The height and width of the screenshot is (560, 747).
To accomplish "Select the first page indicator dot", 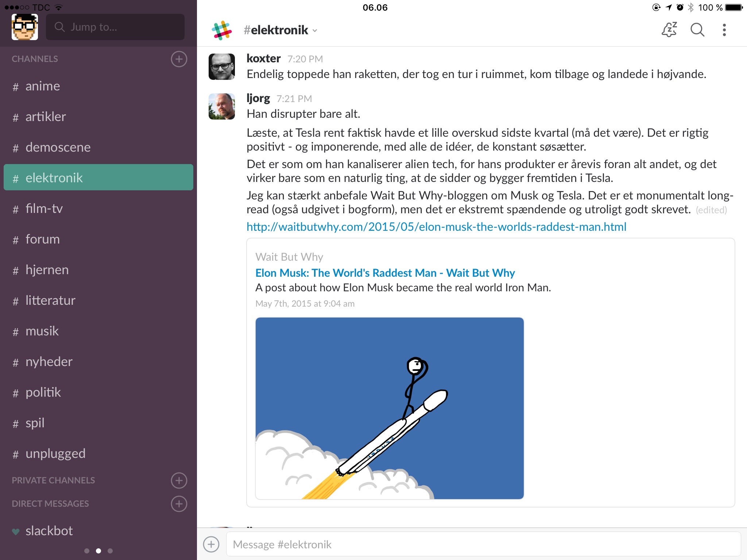I will pos(87,551).
